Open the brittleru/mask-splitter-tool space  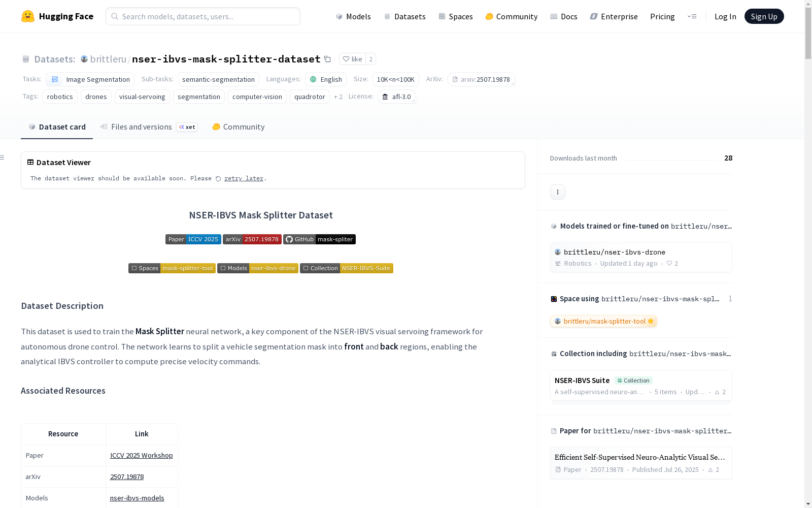(604, 321)
